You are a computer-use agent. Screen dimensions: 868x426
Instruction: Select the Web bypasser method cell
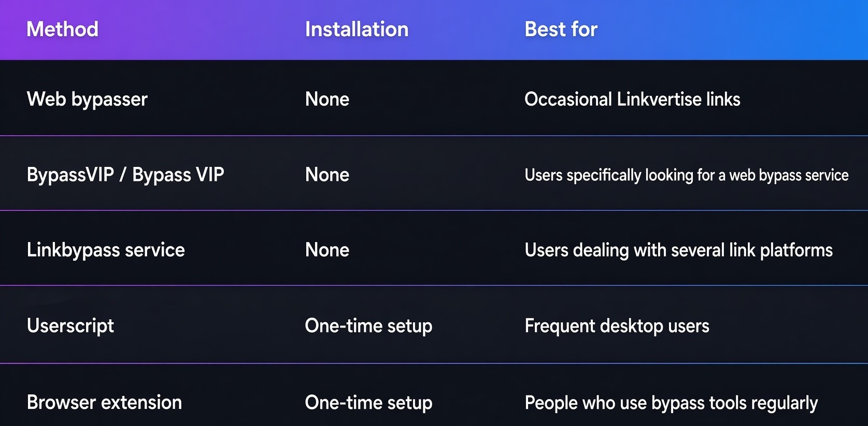pos(87,100)
